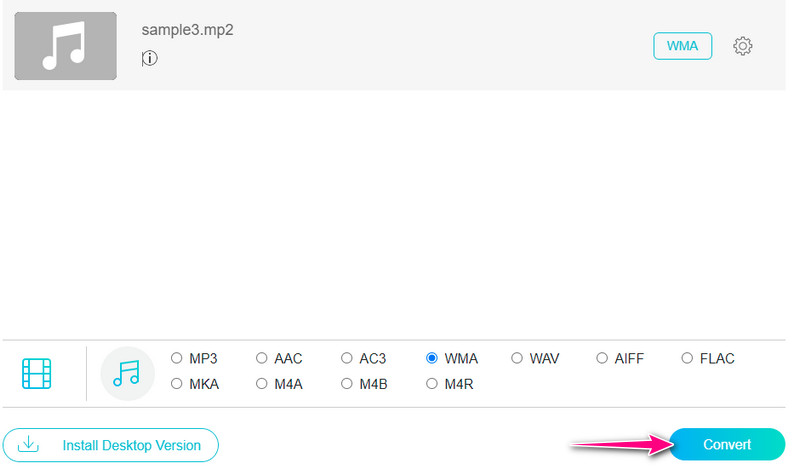Select the M4A radio button
The width and height of the screenshot is (800, 475).
(x=262, y=383)
